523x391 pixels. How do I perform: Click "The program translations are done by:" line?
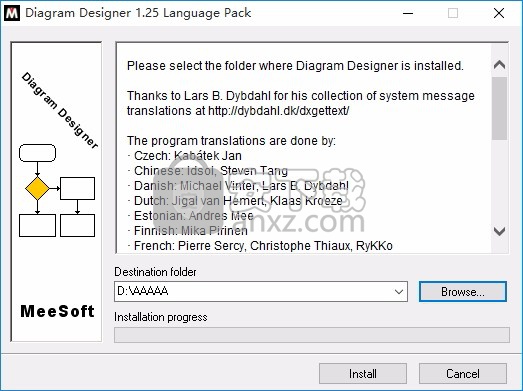coord(231,140)
